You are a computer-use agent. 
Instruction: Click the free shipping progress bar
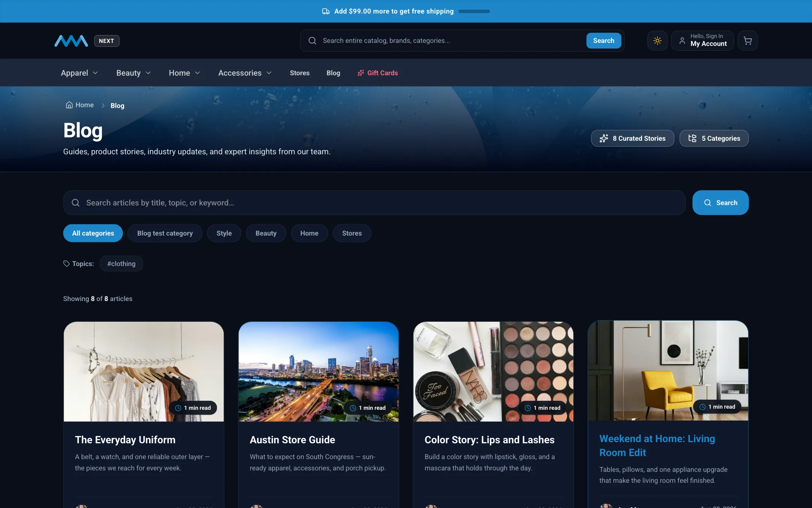click(474, 11)
